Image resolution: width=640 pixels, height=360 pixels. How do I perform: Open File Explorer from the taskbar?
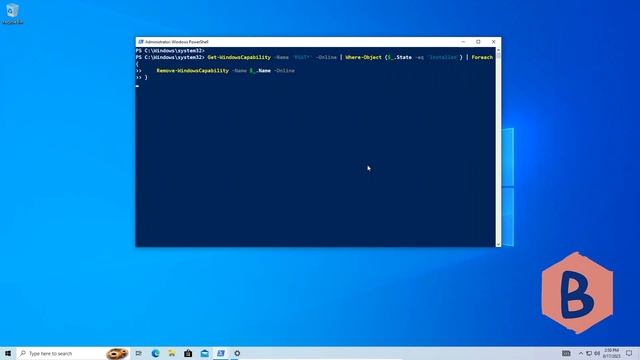tap(172, 353)
